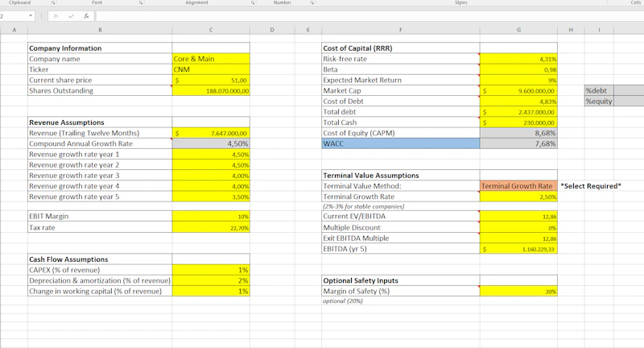Select the Terminal Value Method dropdown cell

pos(518,186)
